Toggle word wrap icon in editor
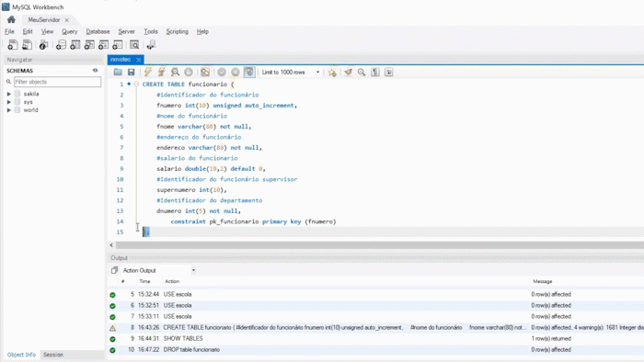The height and width of the screenshot is (362, 644). pos(388,73)
